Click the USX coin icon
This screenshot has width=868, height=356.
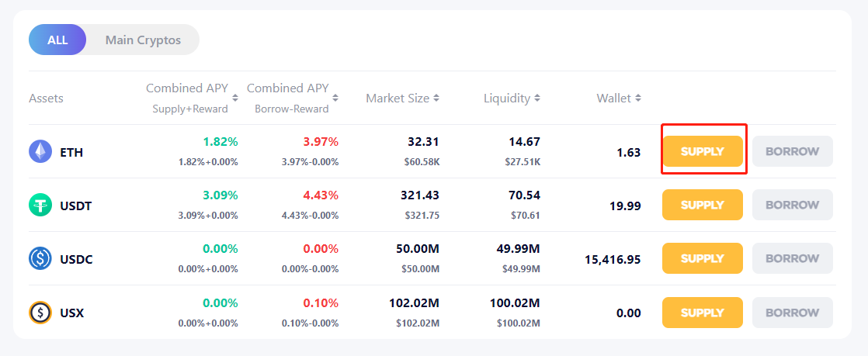click(40, 313)
